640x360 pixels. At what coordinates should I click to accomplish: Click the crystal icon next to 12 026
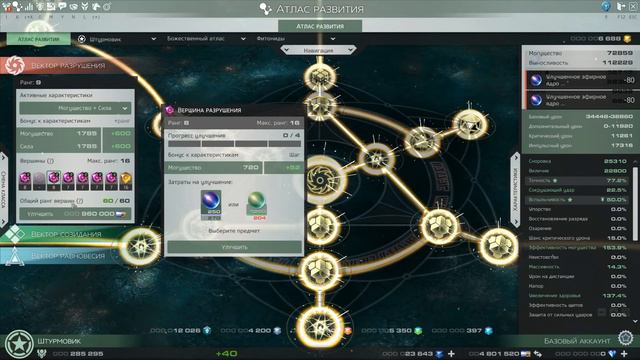[207, 330]
